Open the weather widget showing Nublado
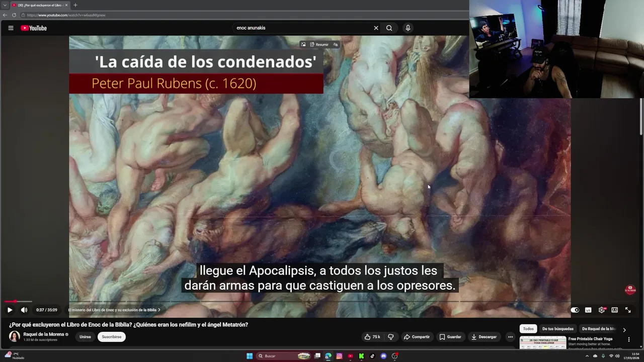Image resolution: width=644 pixels, height=362 pixels. [14, 356]
